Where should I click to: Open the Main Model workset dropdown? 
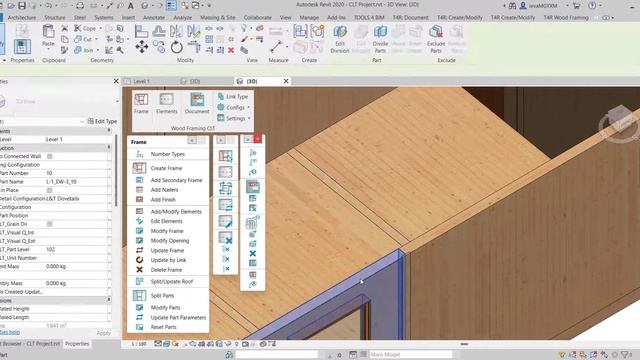pos(410,354)
